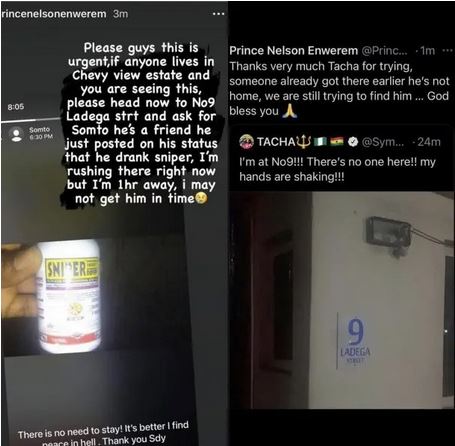This screenshot has width=455, height=446.
Task: Open the three-dot menu on the story
Action: point(218,14)
